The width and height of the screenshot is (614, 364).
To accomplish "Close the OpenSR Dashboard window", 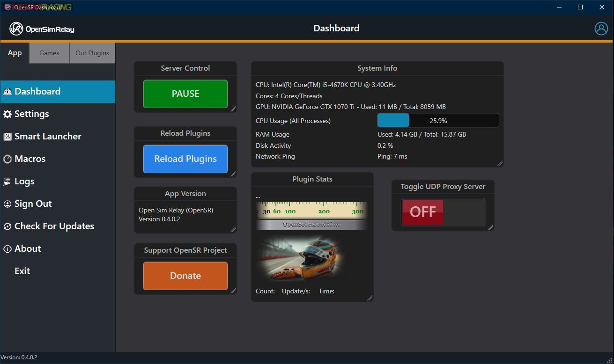I will 602,7.
